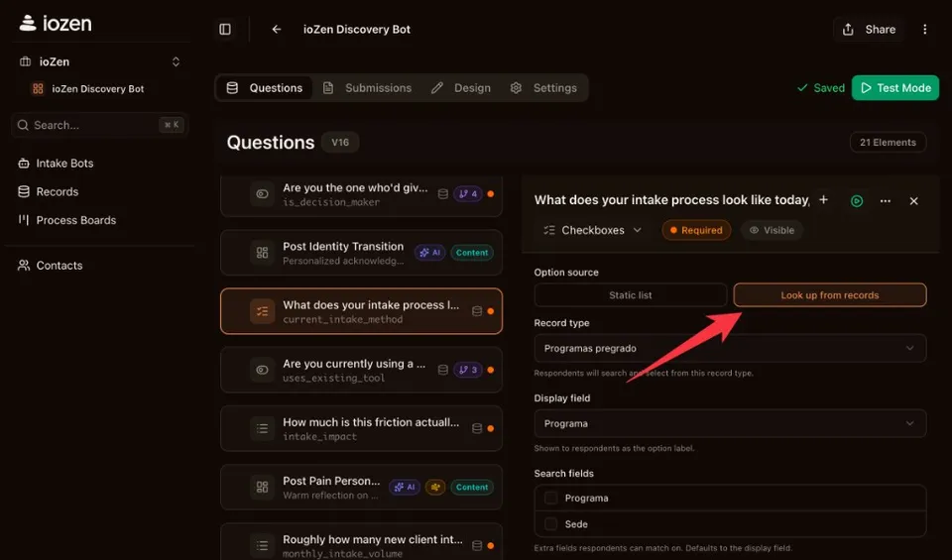The image size is (952, 560).
Task: Select the Post Identity Transition element
Action: 361,253
